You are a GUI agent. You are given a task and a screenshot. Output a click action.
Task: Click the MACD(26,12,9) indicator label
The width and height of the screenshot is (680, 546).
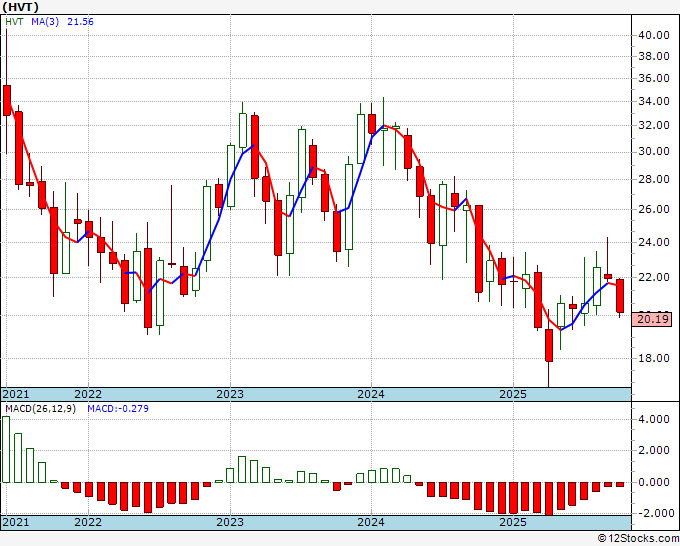click(x=40, y=409)
